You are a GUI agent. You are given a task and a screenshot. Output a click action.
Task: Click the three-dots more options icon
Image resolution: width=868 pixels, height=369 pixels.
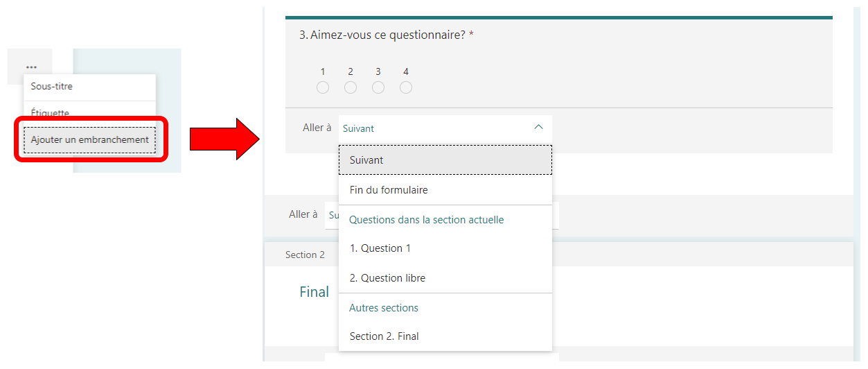click(31, 67)
